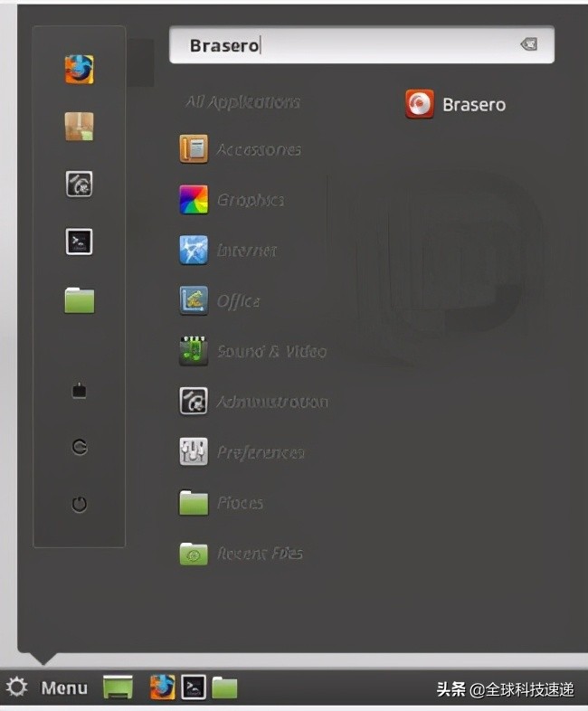588x711 pixels.
Task: Open the green Files folder in sidebar
Action: tap(80, 300)
